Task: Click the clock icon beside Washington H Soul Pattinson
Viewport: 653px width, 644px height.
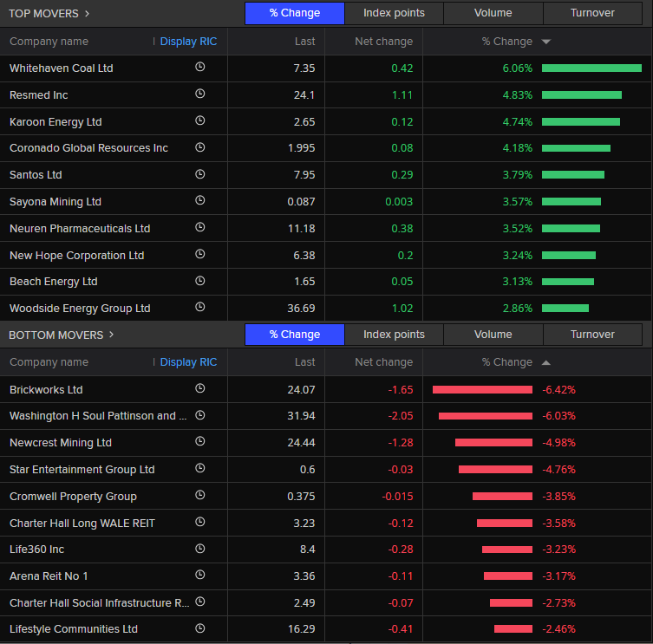Action: [x=200, y=414]
